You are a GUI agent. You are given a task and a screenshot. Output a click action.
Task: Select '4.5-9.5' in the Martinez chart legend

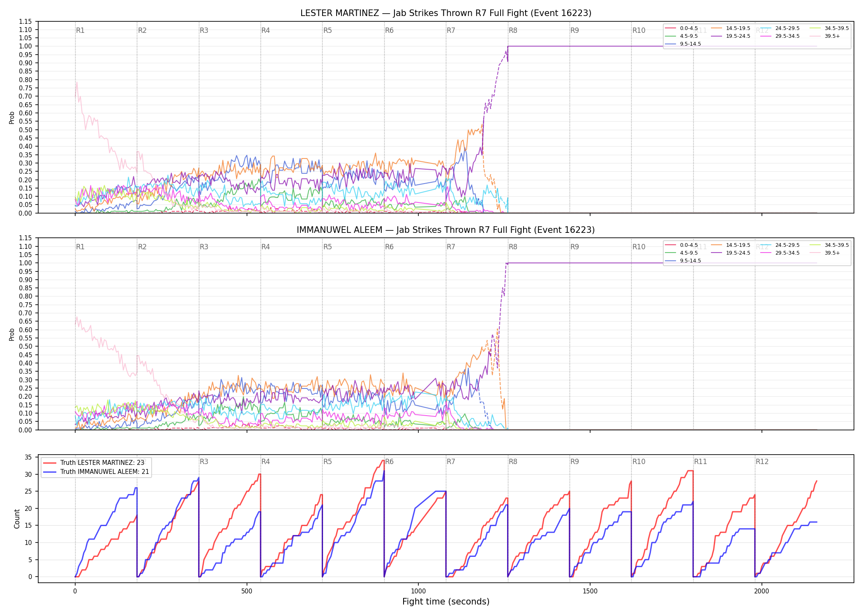pyautogui.click(x=689, y=36)
